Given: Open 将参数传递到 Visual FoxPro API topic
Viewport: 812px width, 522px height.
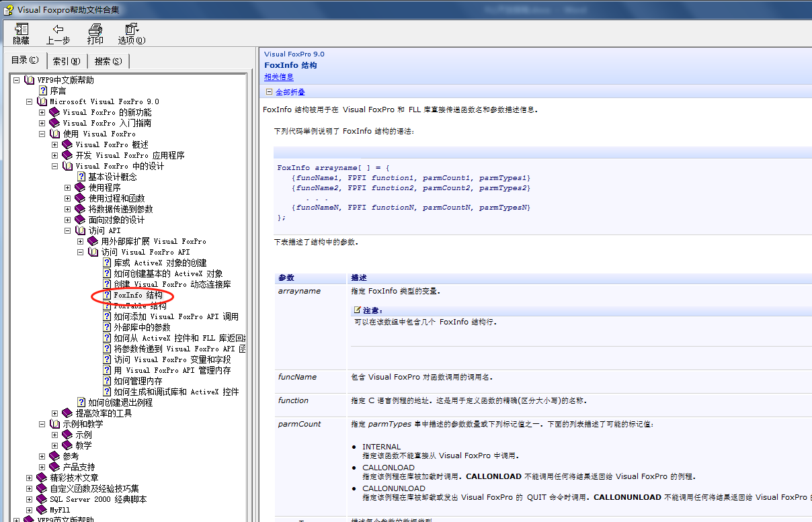Looking at the screenshot, I should (179, 349).
